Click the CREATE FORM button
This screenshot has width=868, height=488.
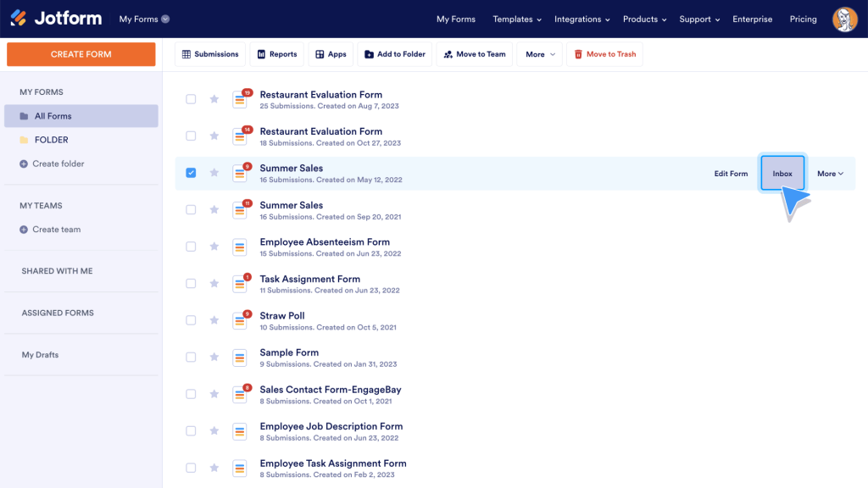(81, 53)
